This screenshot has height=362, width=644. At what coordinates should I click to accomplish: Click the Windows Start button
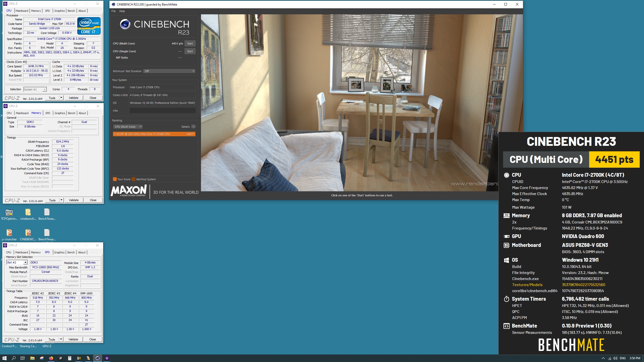click(4, 358)
